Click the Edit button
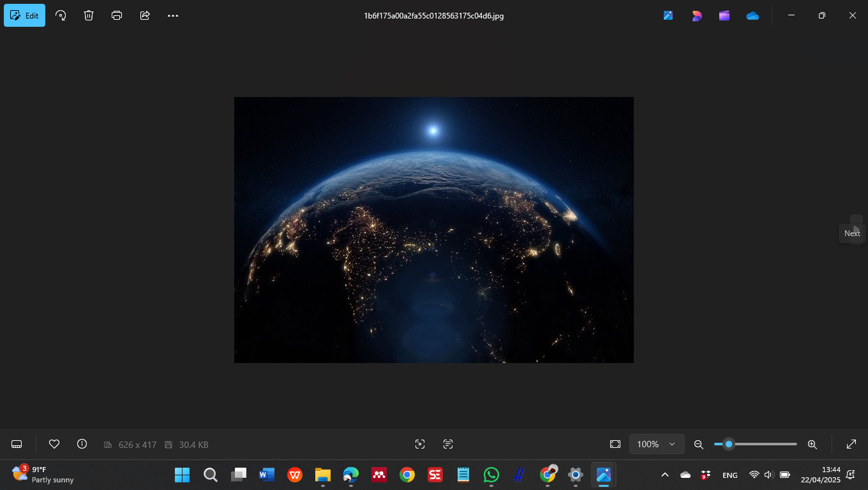Screen dimensions: 868x490 (25, 15)
